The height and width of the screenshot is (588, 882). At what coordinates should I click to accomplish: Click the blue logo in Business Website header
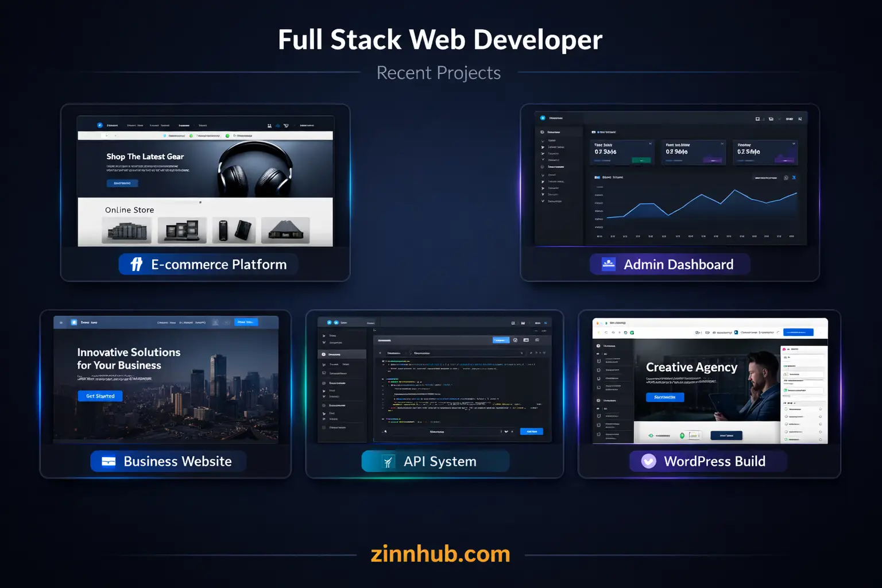[x=74, y=322]
